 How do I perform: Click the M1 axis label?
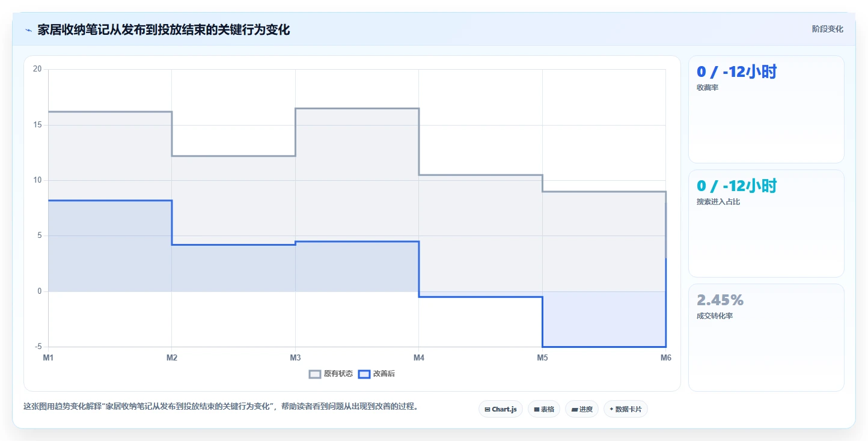[x=48, y=358]
